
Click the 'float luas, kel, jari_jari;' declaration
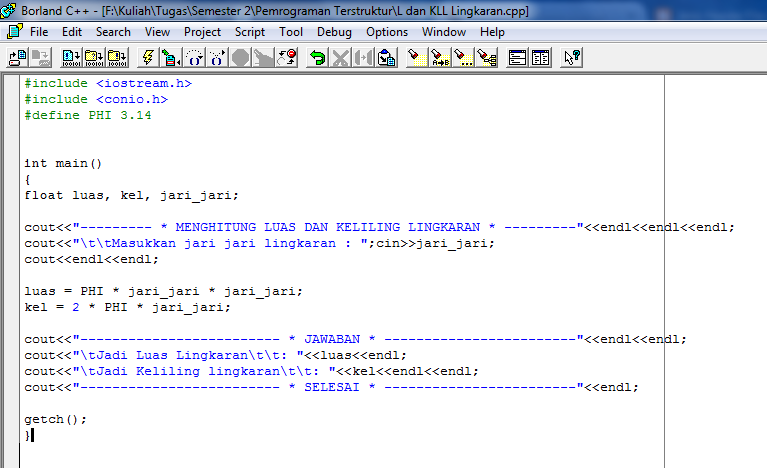pos(132,196)
